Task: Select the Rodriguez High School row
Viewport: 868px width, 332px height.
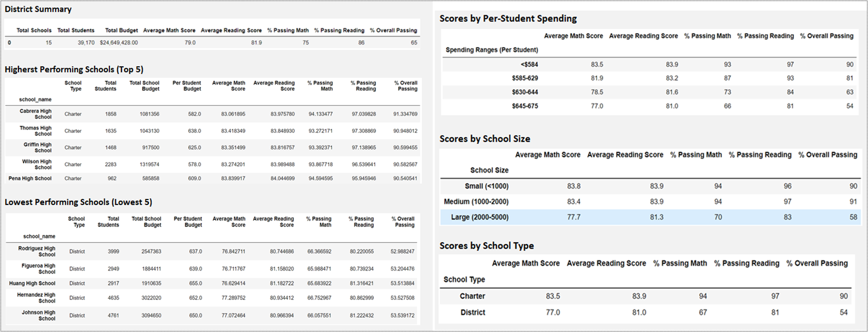Action: click(211, 252)
